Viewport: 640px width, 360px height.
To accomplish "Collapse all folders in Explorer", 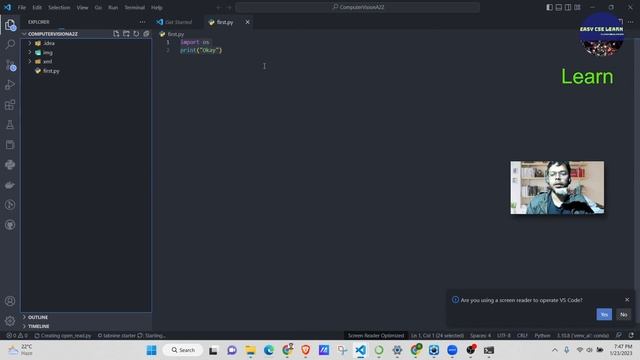I will [146, 34].
